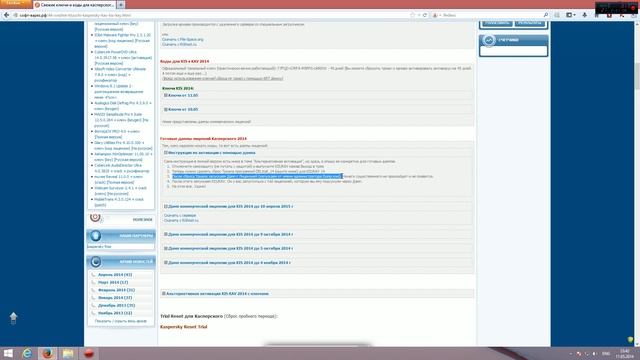Open Auslogics Disk Defrag Pro link
The height and width of the screenshot is (360, 640).
click(122, 106)
